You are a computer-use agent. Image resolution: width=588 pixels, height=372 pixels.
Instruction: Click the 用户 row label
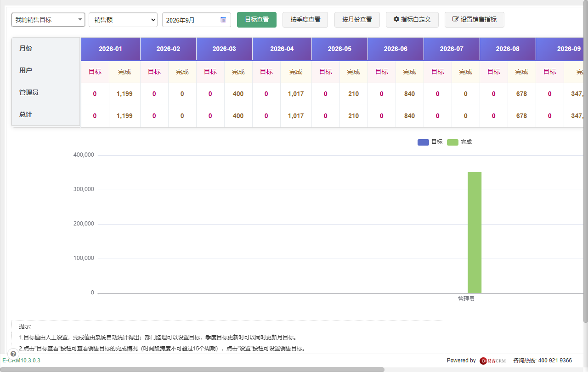coord(26,70)
